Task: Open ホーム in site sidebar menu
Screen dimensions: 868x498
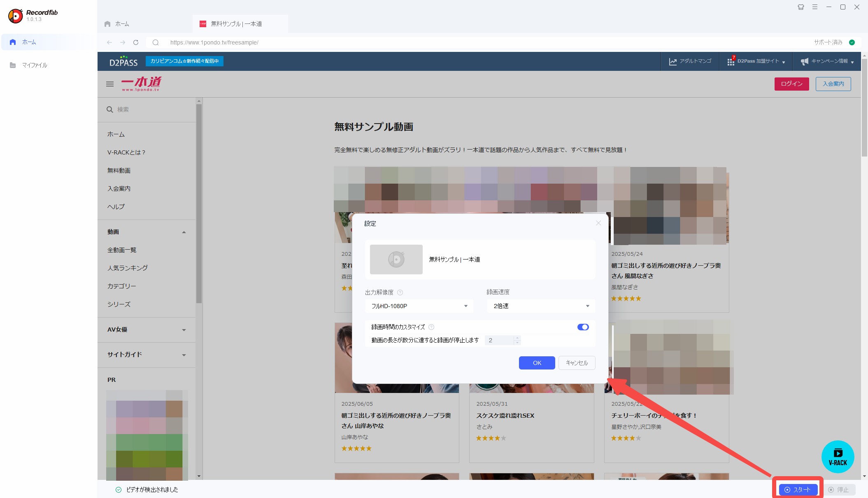Action: coord(116,134)
